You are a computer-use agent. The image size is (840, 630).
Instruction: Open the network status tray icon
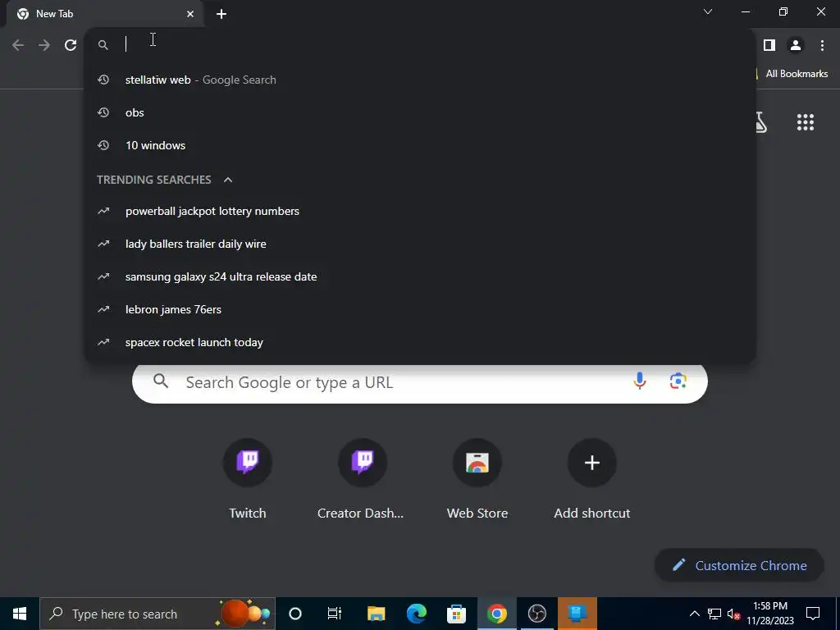click(714, 614)
